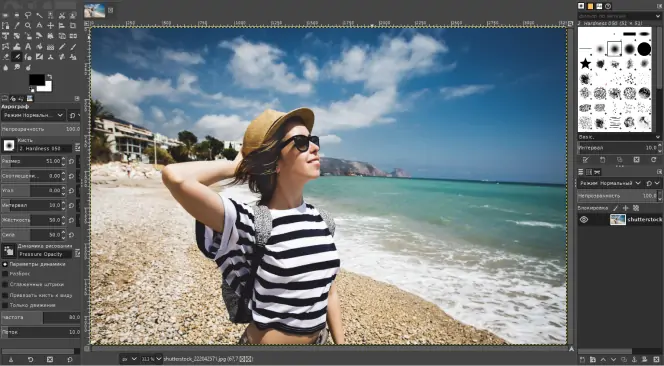Reset tool options to defaults
Viewport: 664px width, 366px height.
[70, 359]
